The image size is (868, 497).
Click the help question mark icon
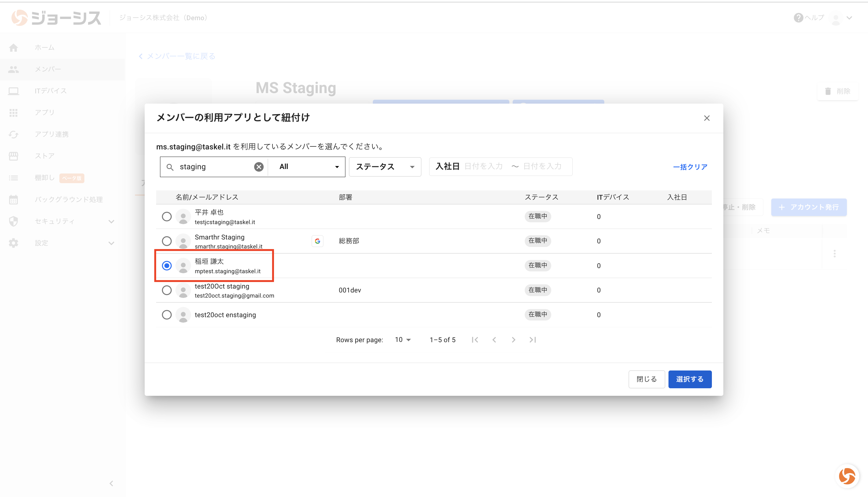[798, 18]
